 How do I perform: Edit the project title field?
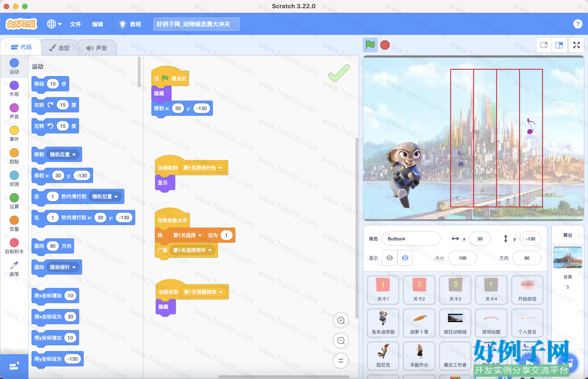196,24
